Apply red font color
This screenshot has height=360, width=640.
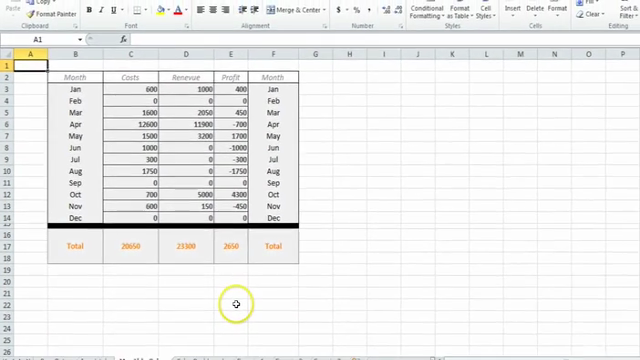coord(178,10)
